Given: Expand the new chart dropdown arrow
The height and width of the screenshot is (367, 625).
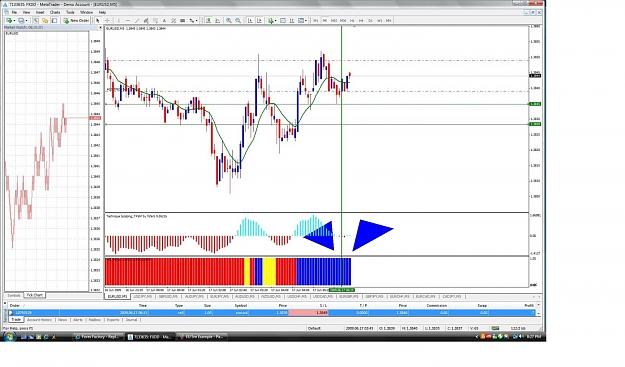Looking at the screenshot, I should [x=14, y=20].
